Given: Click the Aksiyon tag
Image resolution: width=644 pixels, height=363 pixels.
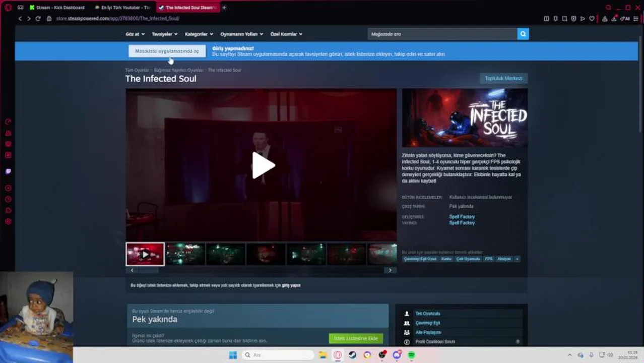Looking at the screenshot, I should tap(504, 259).
